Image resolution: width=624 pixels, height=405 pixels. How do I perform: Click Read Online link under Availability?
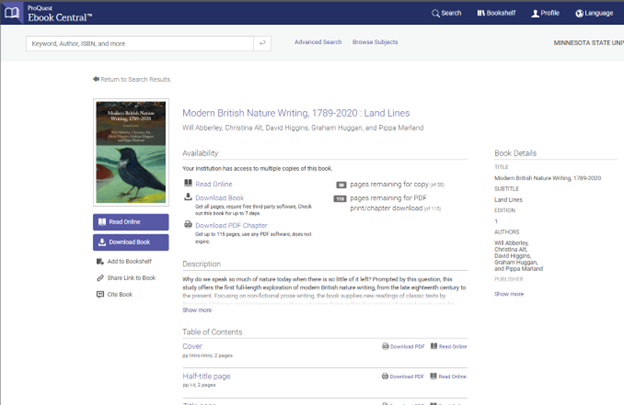[214, 184]
